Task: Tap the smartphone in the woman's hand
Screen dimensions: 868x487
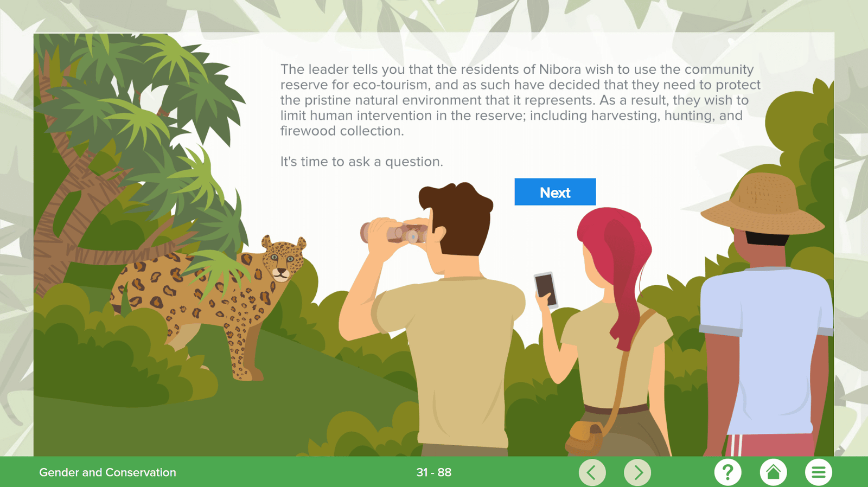Action: (x=546, y=290)
